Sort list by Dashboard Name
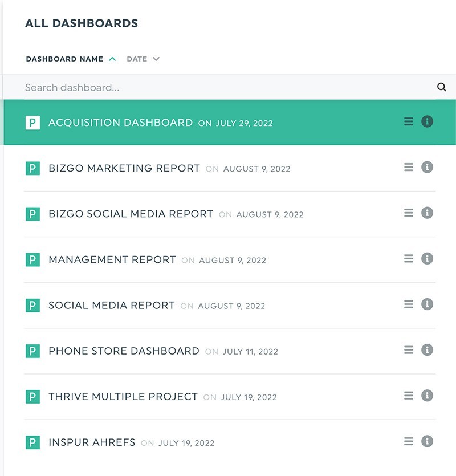The height and width of the screenshot is (476, 456). (x=64, y=59)
